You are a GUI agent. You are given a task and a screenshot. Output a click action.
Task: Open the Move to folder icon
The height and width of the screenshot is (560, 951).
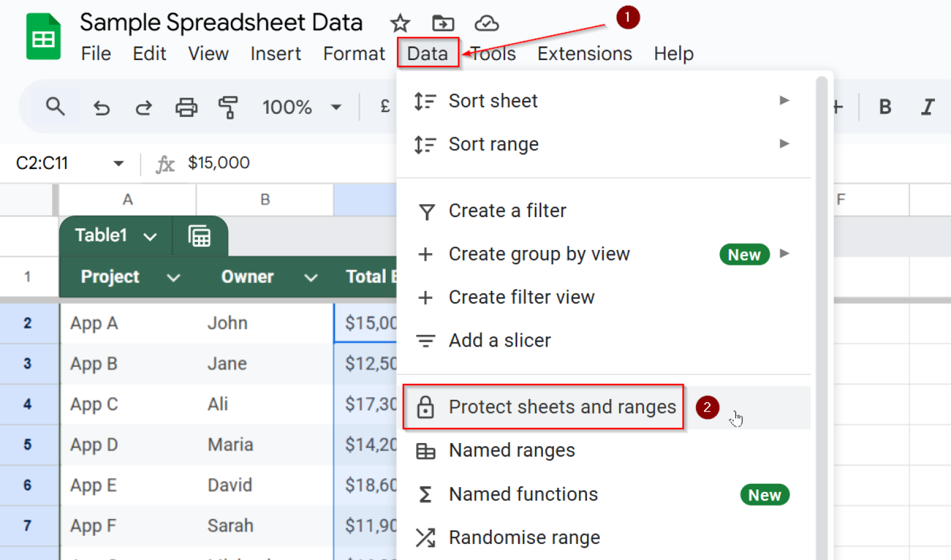pos(443,23)
